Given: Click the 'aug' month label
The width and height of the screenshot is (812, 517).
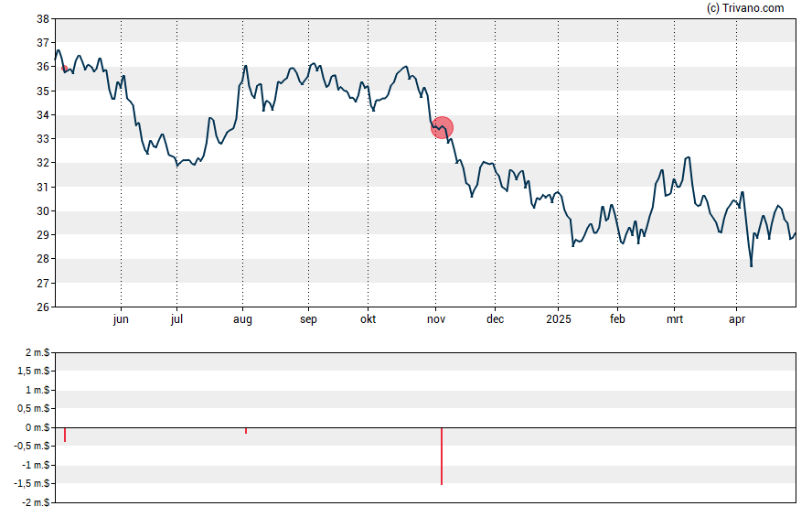Looking at the screenshot, I should coord(242,319).
